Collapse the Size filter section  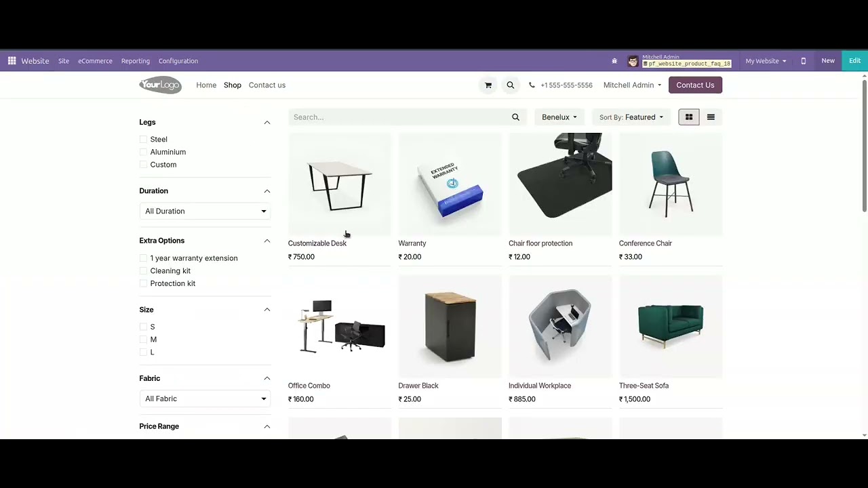click(x=267, y=310)
